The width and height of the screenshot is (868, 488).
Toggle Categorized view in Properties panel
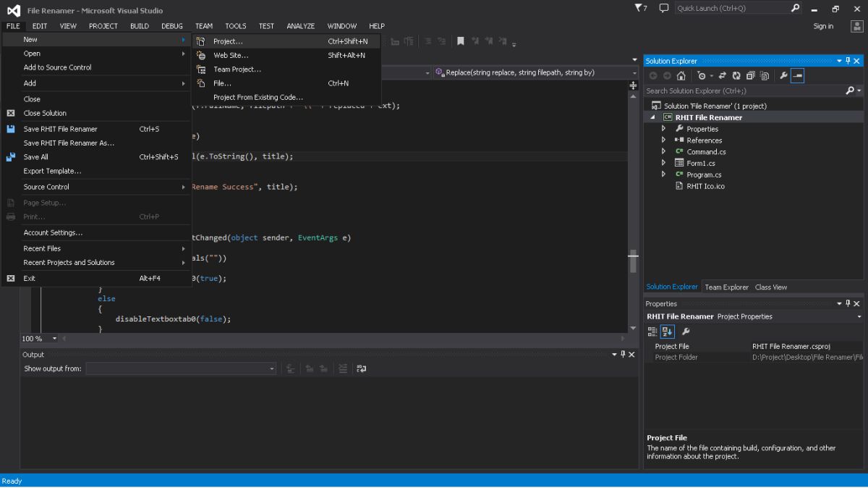point(652,332)
